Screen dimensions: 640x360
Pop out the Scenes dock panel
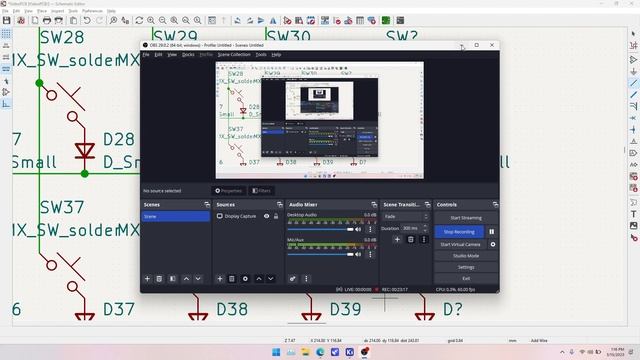pyautogui.click(x=207, y=204)
